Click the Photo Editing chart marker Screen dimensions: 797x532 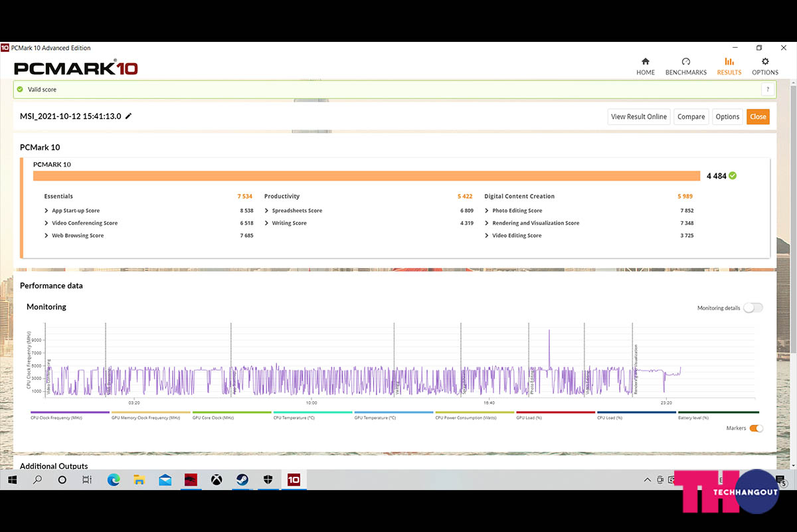coord(532,382)
